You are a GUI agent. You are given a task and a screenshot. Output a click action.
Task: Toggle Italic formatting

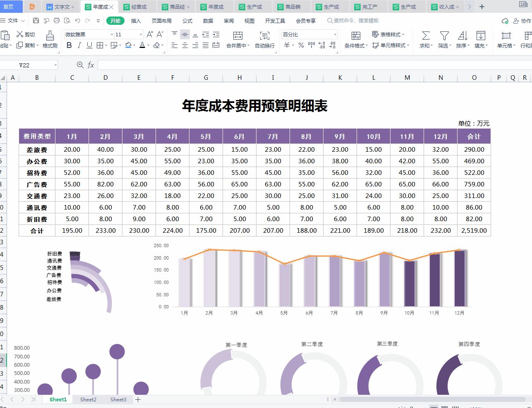(x=79, y=45)
